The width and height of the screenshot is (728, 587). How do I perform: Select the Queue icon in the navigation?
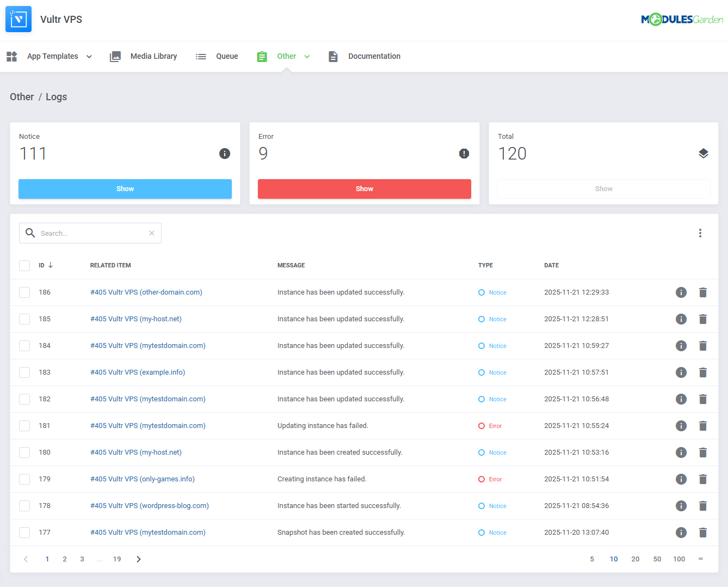(201, 56)
